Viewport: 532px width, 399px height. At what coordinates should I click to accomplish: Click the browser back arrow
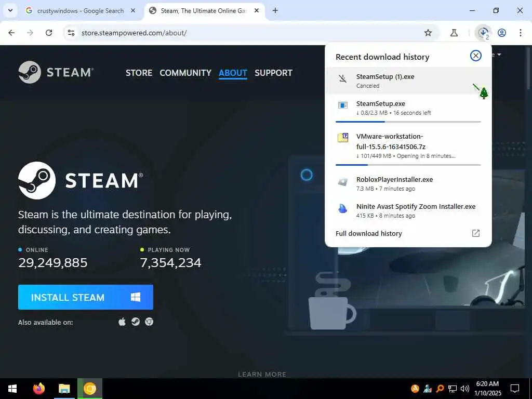pyautogui.click(x=11, y=33)
